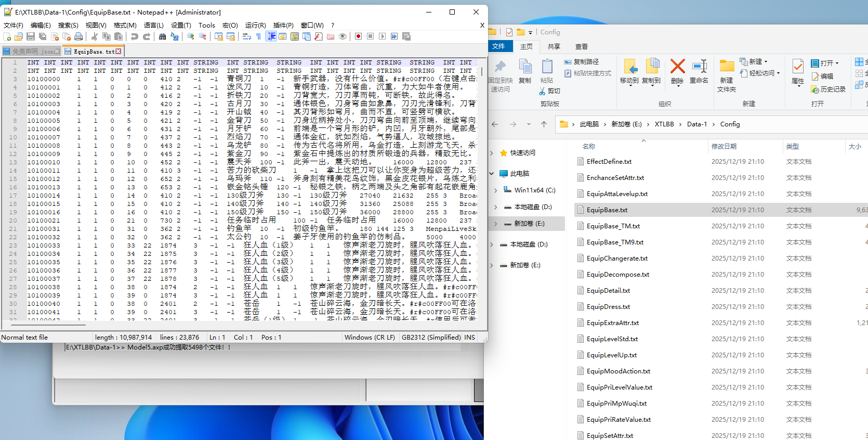Click XTLBB in the address breadcrumb

pyautogui.click(x=664, y=124)
